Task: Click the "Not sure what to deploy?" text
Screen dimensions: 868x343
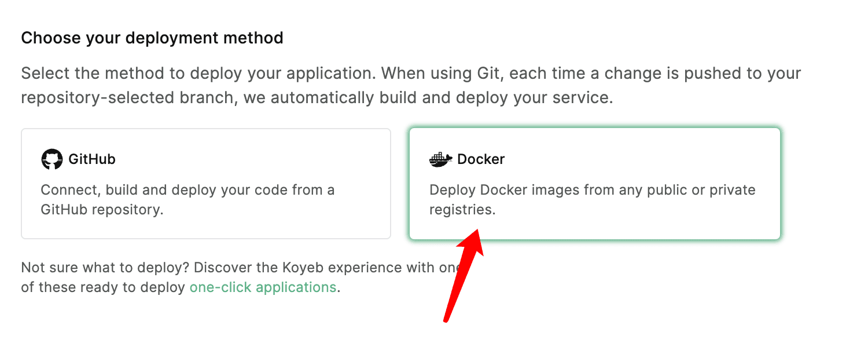Action: [x=105, y=268]
